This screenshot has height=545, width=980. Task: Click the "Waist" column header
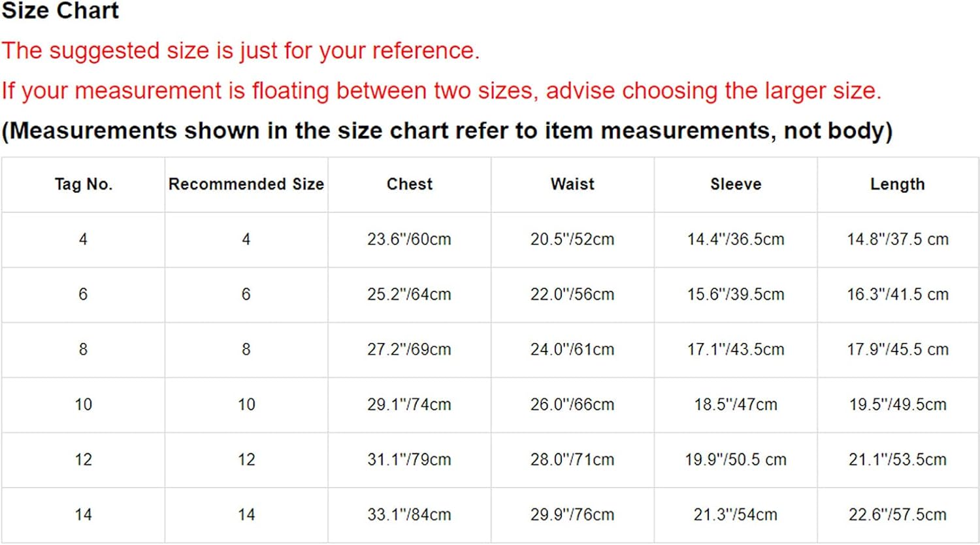[572, 184]
